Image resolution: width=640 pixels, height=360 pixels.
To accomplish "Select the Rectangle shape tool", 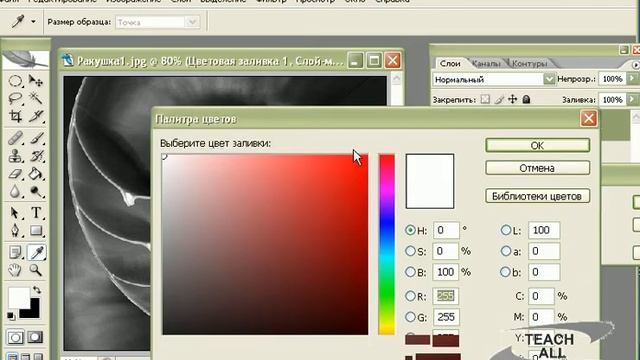I will pos(36,230).
